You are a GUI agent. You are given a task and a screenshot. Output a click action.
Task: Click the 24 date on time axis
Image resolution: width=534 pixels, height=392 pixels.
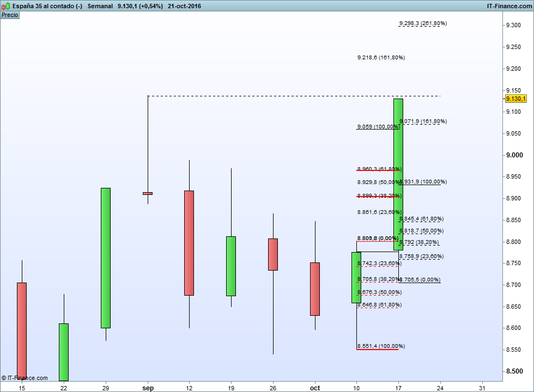click(440, 388)
